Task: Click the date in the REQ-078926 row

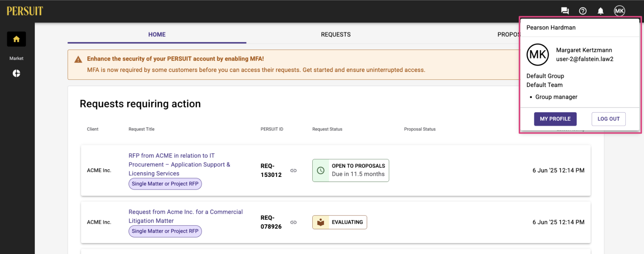Action: click(558, 222)
